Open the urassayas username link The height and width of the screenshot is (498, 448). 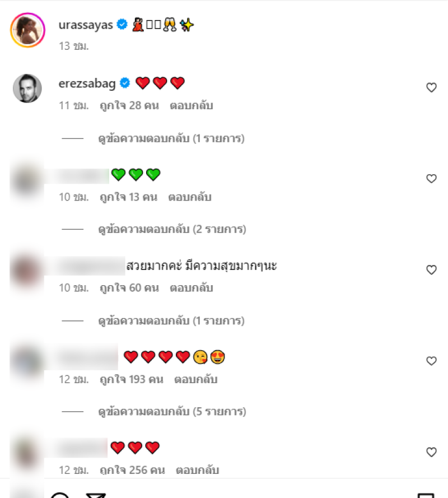86,25
